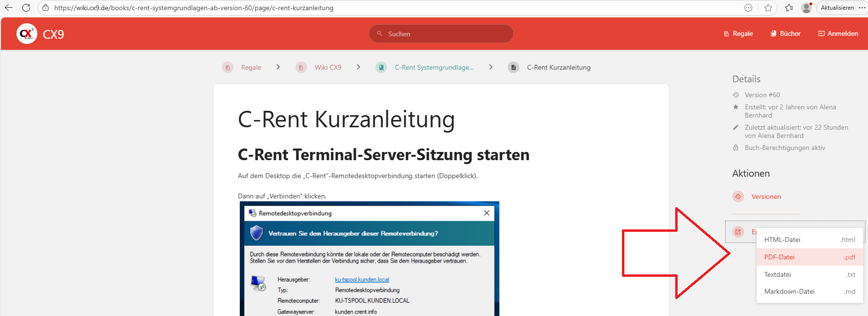Open the browser profile avatar
868x316 pixels.
806,8
